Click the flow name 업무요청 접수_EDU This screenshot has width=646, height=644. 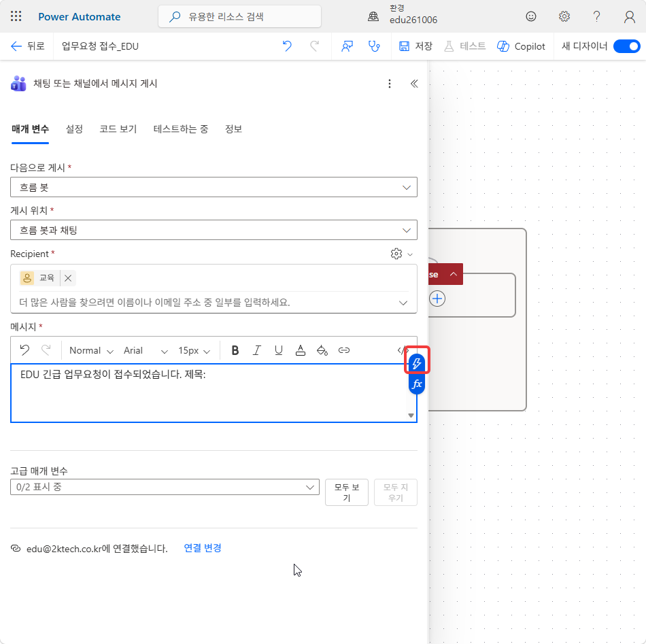tap(100, 46)
